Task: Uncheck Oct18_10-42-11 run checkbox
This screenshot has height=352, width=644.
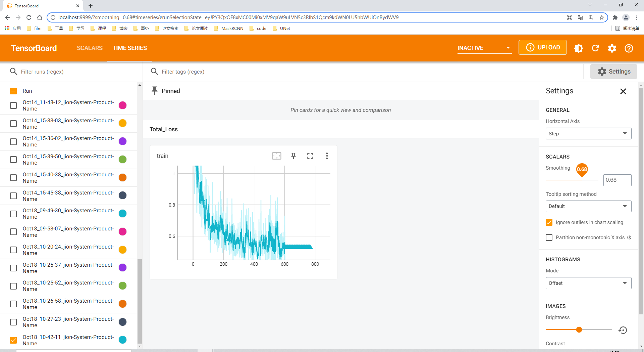Action: pyautogui.click(x=13, y=340)
